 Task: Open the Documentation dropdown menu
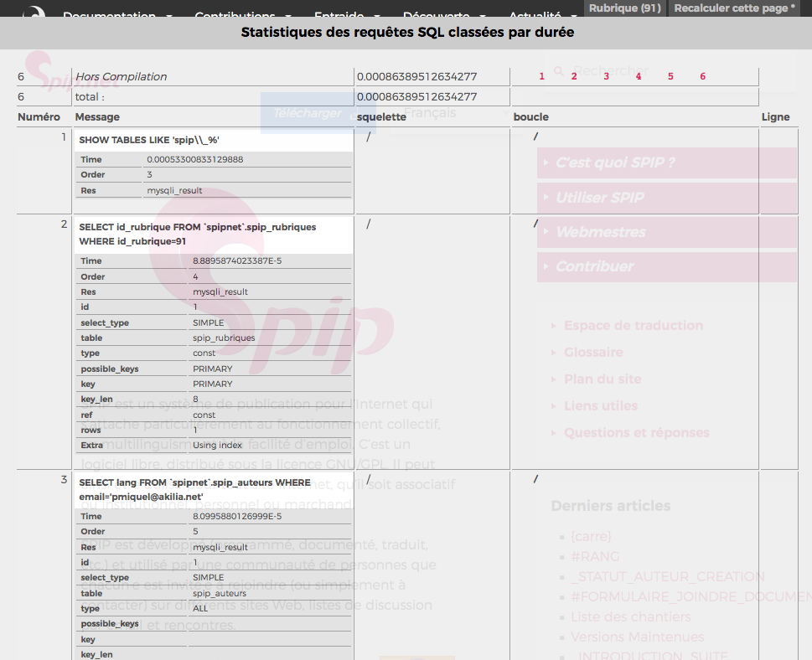coord(117,16)
